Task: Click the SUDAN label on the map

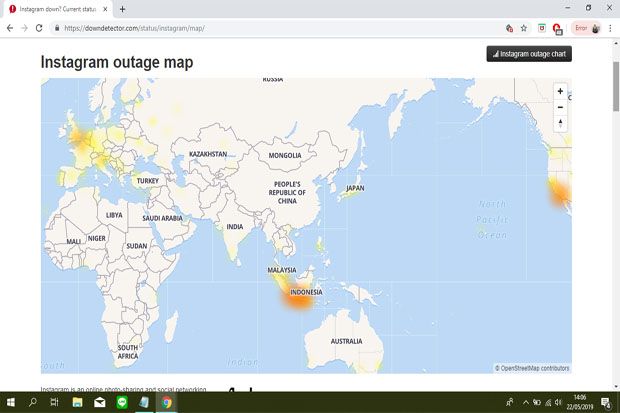Action: tap(137, 246)
